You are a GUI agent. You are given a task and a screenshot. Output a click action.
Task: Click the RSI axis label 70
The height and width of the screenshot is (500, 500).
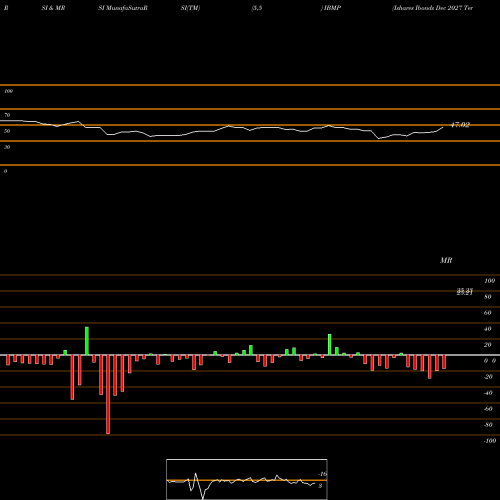point(7,115)
